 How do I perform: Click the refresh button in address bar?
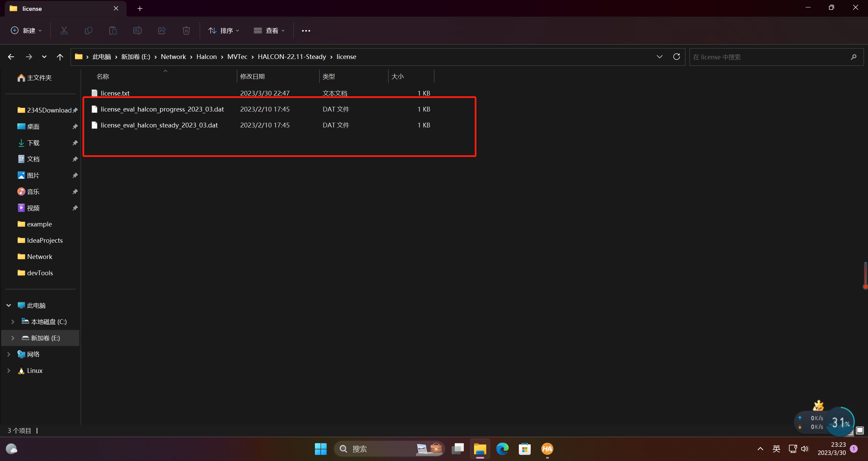click(x=676, y=57)
